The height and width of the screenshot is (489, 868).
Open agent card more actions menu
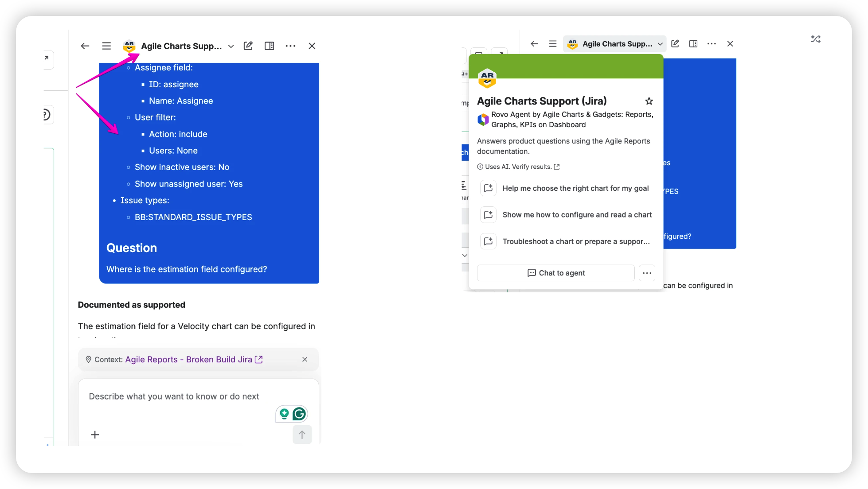click(647, 273)
